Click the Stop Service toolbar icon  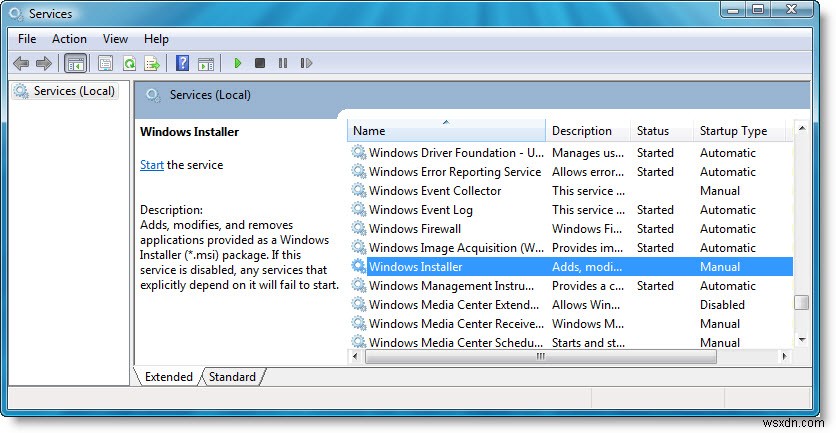(x=260, y=63)
